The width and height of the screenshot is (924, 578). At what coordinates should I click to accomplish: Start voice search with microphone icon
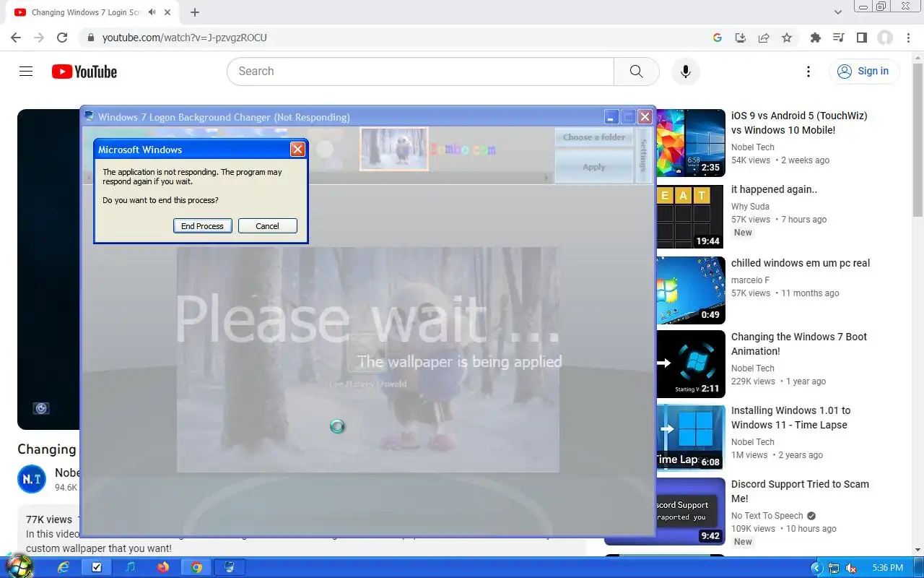tap(686, 72)
